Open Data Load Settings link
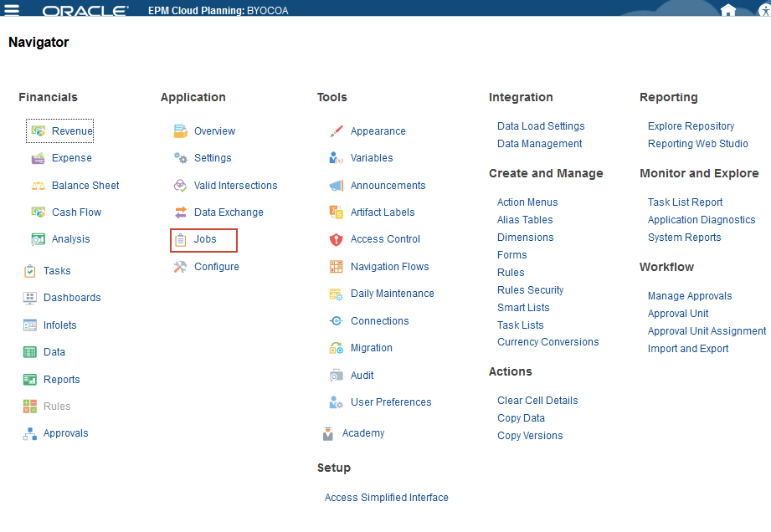 point(541,126)
